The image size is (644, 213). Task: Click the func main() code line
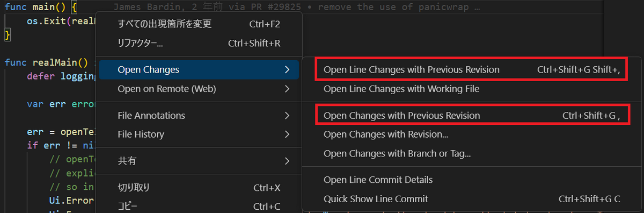click(x=41, y=8)
